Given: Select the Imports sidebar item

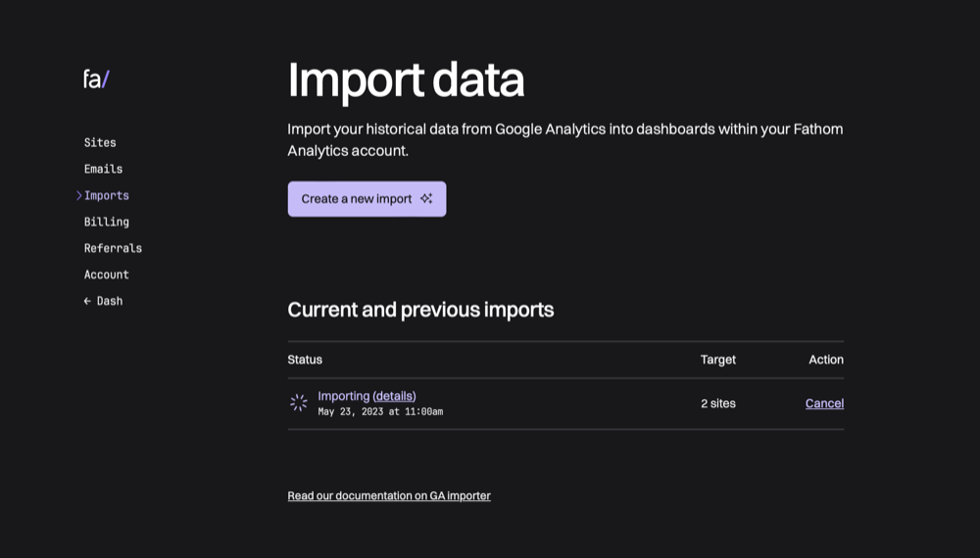Looking at the screenshot, I should coord(106,195).
